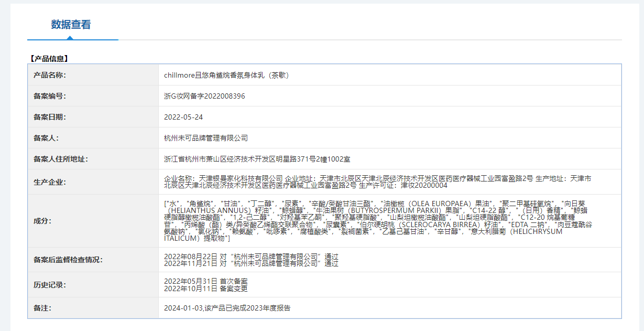Click the 成分 label cell
Image resolution: width=644 pixels, height=331 pixels.
(93, 221)
